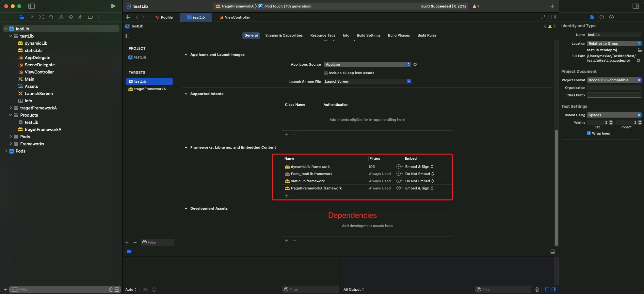The image size is (644, 294).
Task: Uncheck the Wrap lines checkbox
Action: pos(589,133)
